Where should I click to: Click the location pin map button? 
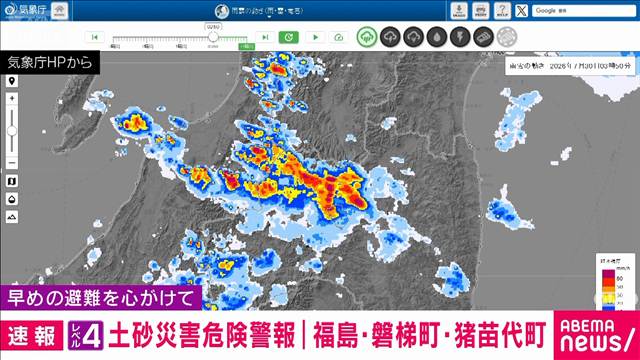click(x=12, y=81)
